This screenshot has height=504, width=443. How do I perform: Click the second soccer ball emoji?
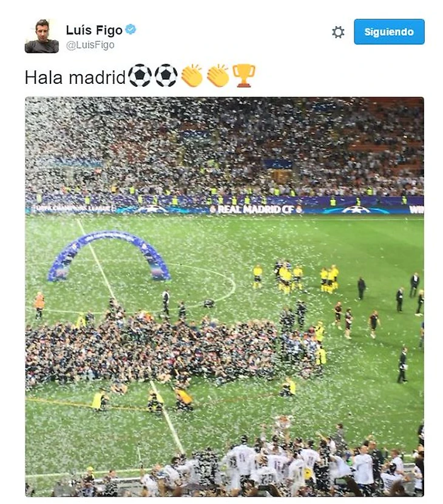166,75
